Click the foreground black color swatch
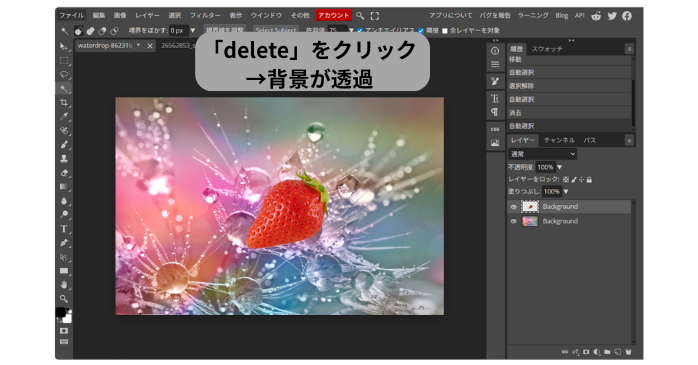The image size is (698, 365). (61, 312)
